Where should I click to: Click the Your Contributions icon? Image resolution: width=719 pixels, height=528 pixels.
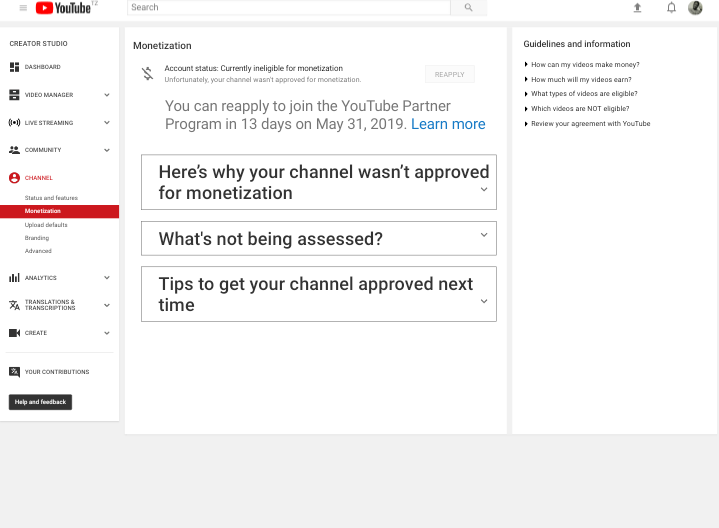(14, 372)
